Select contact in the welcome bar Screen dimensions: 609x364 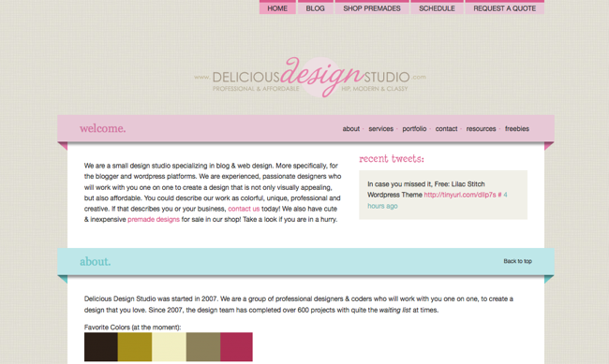point(446,129)
